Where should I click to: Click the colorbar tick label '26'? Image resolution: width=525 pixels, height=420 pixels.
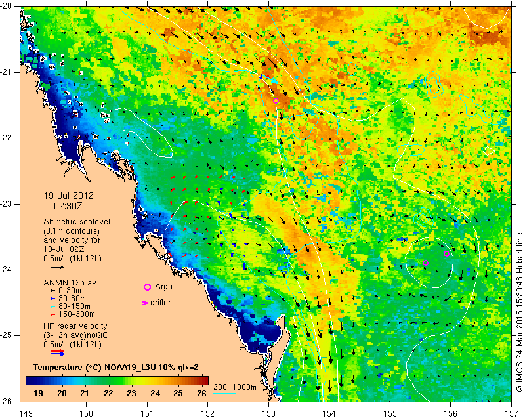(x=201, y=394)
